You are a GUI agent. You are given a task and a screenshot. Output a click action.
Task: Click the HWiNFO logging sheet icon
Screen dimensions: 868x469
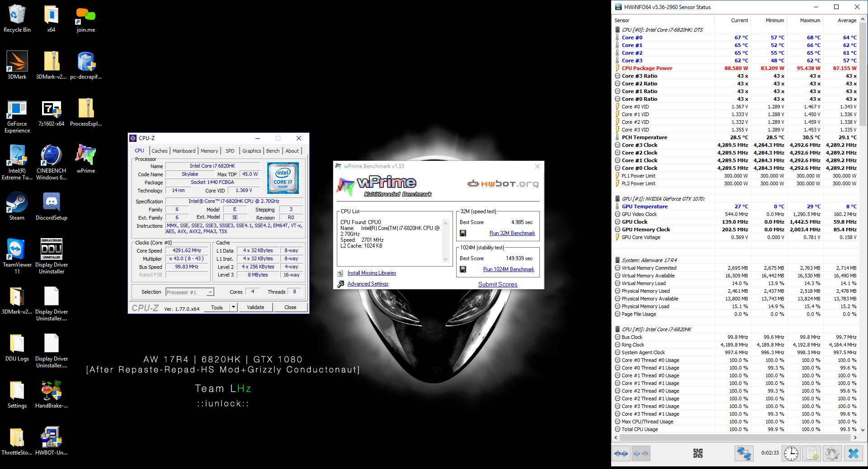click(812, 453)
